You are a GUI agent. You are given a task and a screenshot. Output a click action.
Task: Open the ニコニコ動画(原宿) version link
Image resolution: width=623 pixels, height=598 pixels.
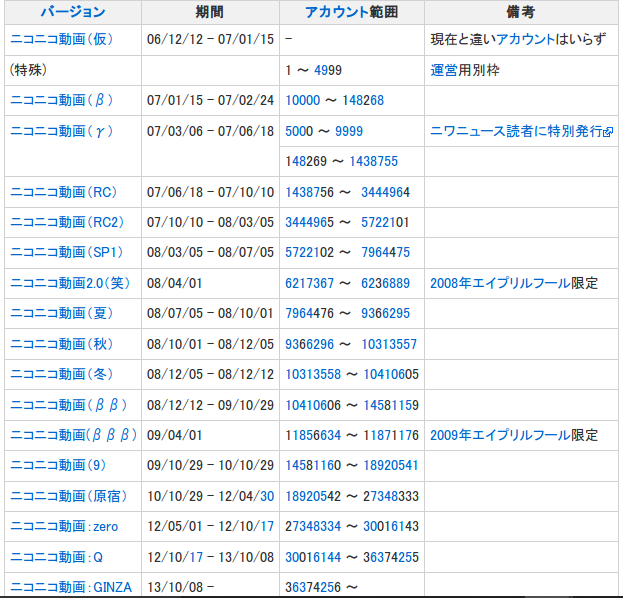coord(69,496)
